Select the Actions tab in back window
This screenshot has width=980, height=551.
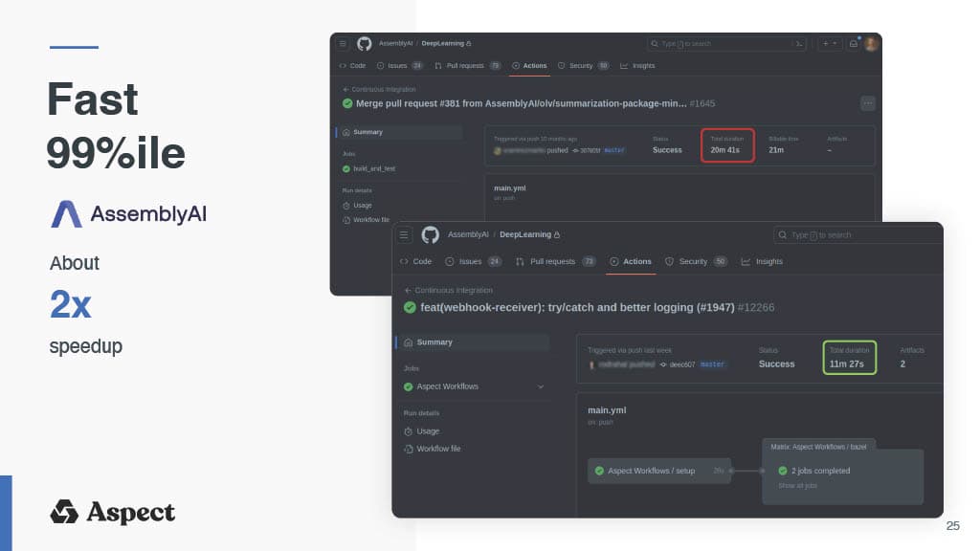point(529,66)
